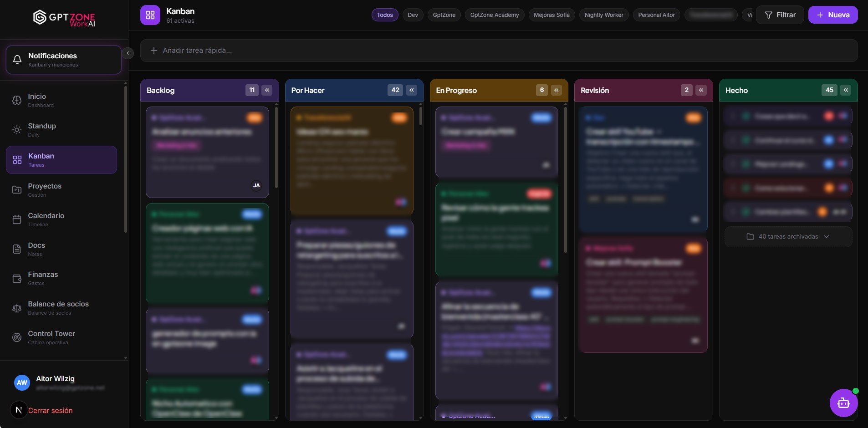
Task: Click the GPTZone WorkAI logo
Action: [x=64, y=18]
